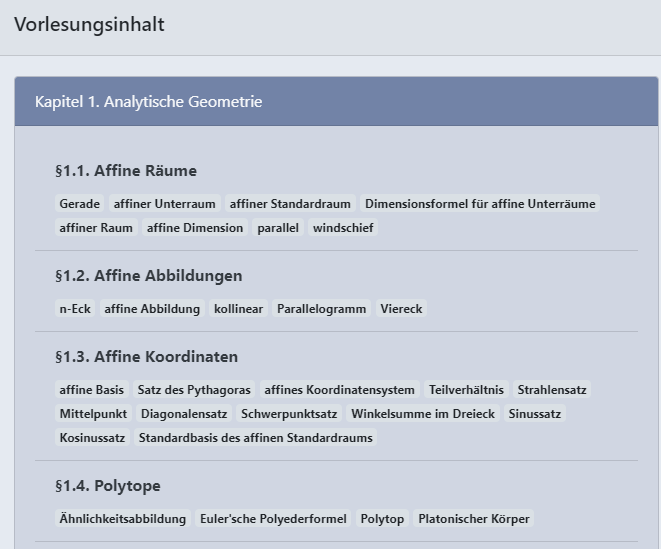Open section §1.1. Affine Räume
Viewport: 661px width, 549px height.
coord(126,171)
